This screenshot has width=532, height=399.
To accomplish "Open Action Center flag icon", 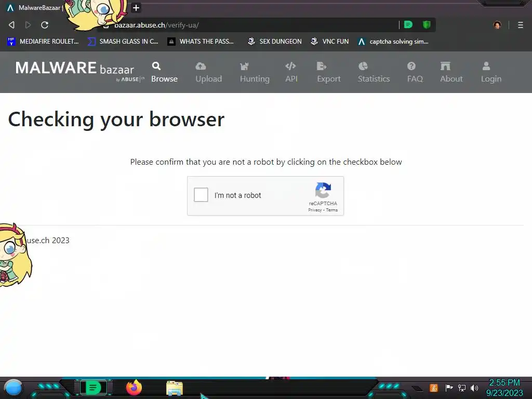I will tap(449, 388).
